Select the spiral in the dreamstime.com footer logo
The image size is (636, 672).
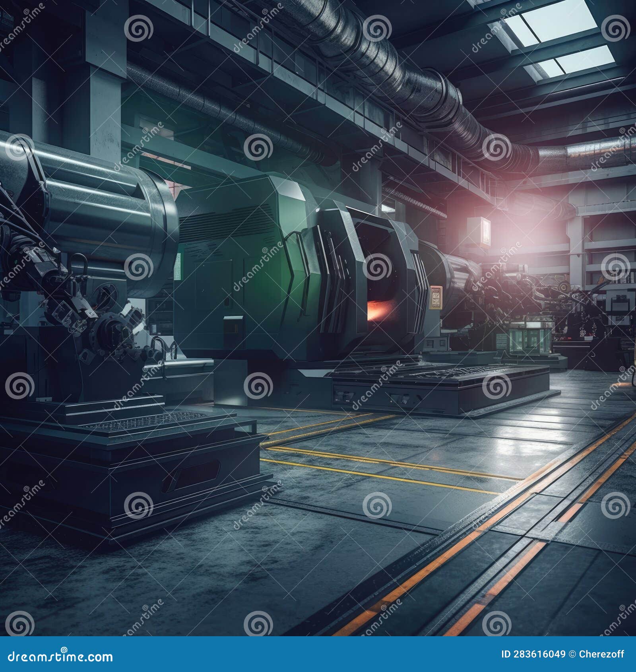[x=64, y=649]
